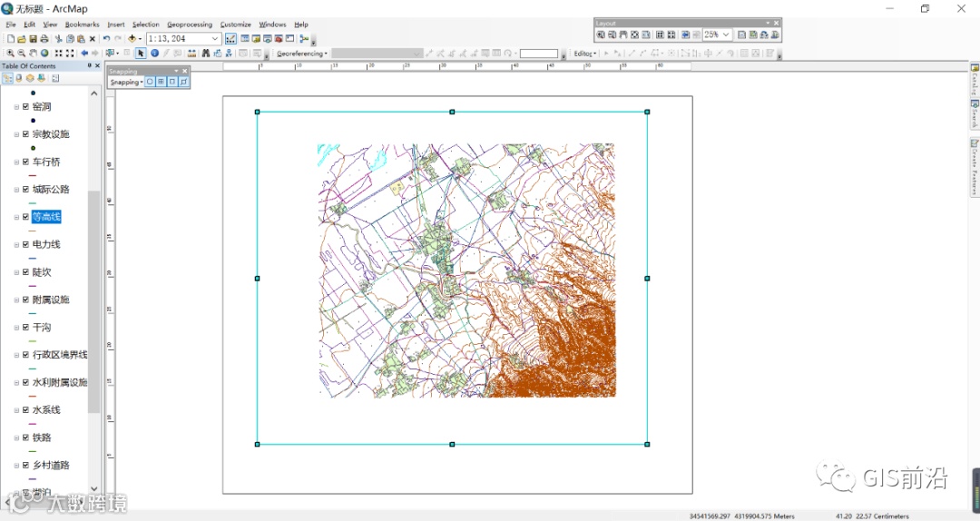Click the Add Data icon
The height and width of the screenshot is (521, 980).
[132, 39]
